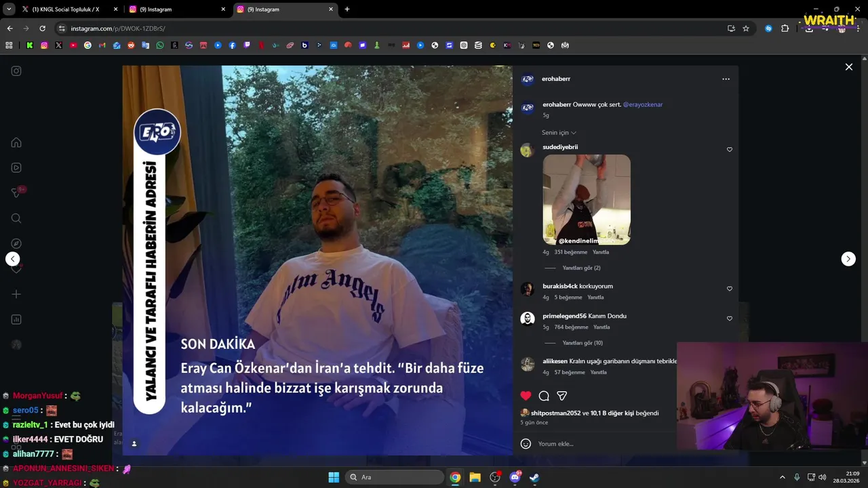Like sudediyebrii's comment heart

pos(730,149)
